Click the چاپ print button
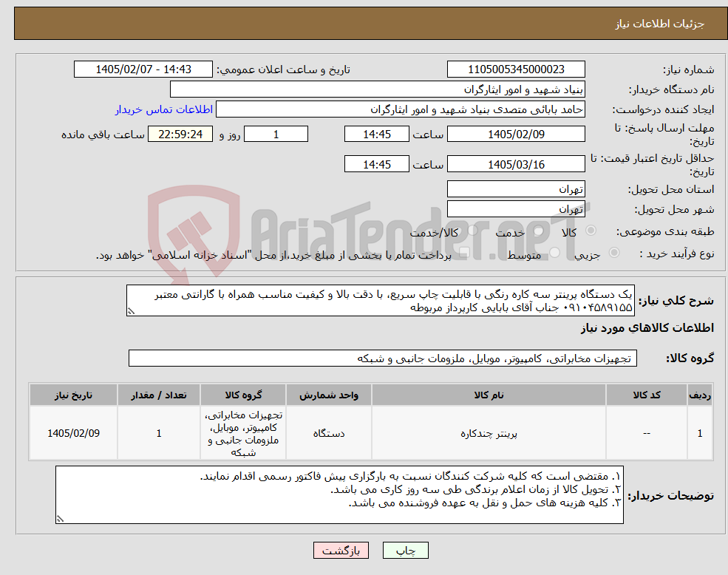Screen dimensions: 728x575 coord(405,551)
